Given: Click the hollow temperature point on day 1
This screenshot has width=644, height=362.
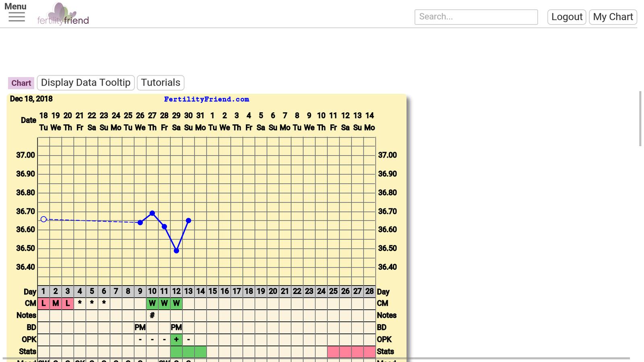Looking at the screenshot, I should [43, 219].
